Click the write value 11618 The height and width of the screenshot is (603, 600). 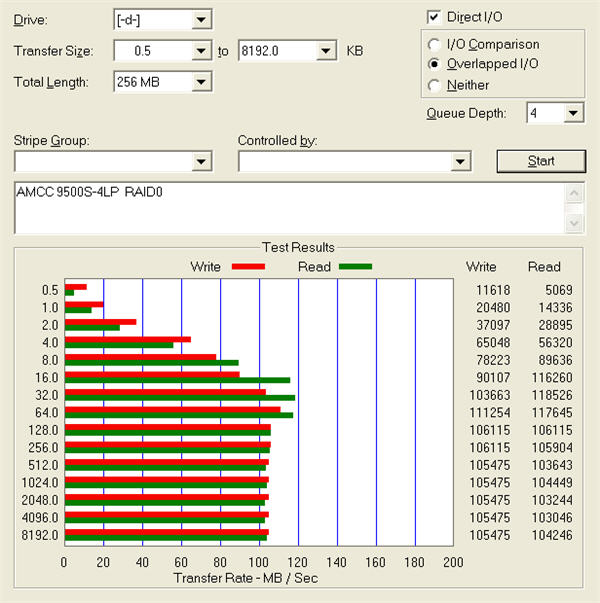pyautogui.click(x=493, y=290)
